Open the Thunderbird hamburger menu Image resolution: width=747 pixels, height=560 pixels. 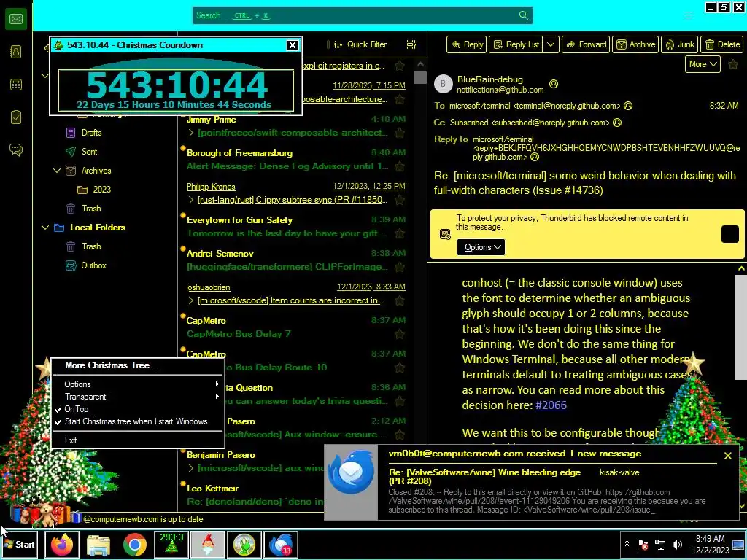(689, 15)
